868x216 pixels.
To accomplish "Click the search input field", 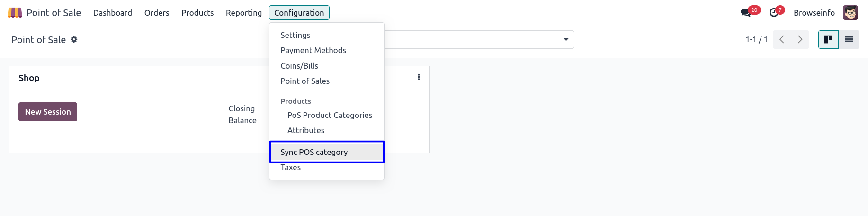I will tap(471, 40).
